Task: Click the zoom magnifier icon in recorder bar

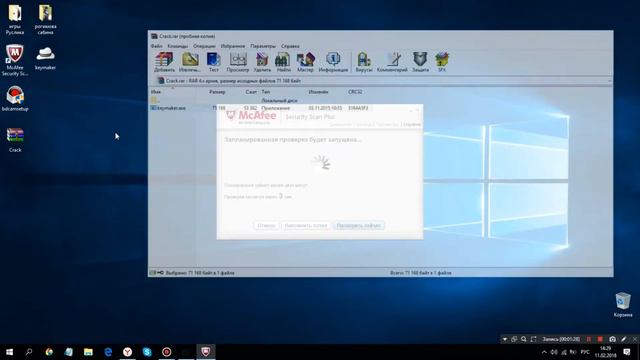Action: (524, 339)
